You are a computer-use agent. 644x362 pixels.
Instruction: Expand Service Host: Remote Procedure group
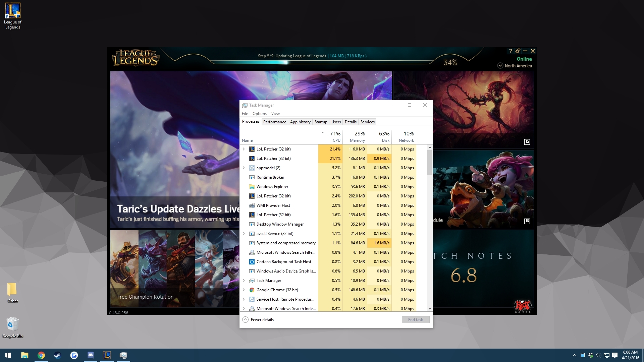[244, 299]
